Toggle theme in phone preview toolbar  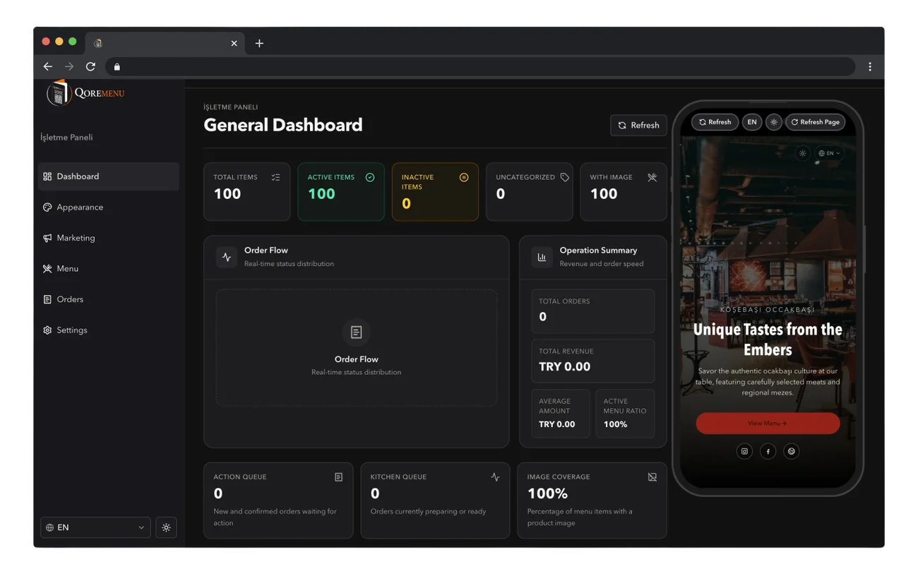(774, 122)
